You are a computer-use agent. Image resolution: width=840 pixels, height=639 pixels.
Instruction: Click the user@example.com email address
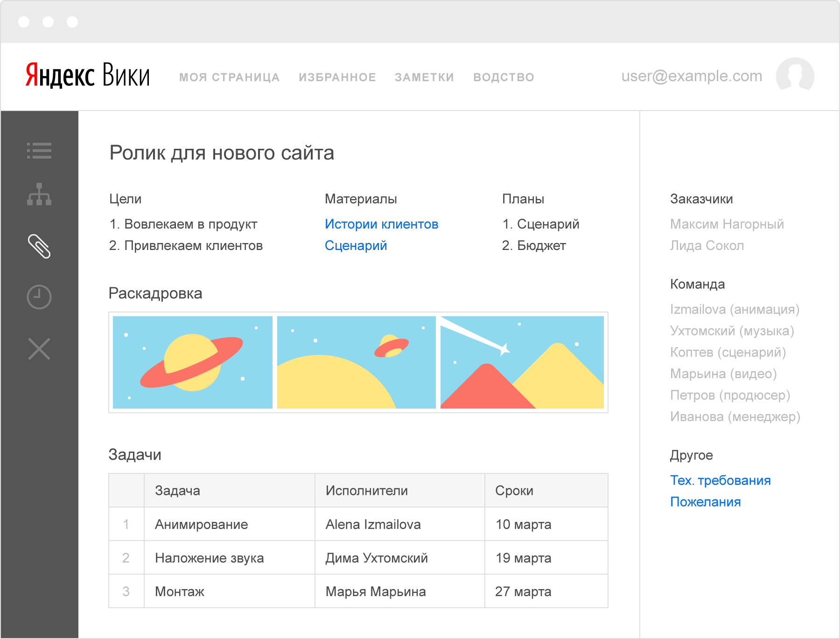(x=691, y=76)
